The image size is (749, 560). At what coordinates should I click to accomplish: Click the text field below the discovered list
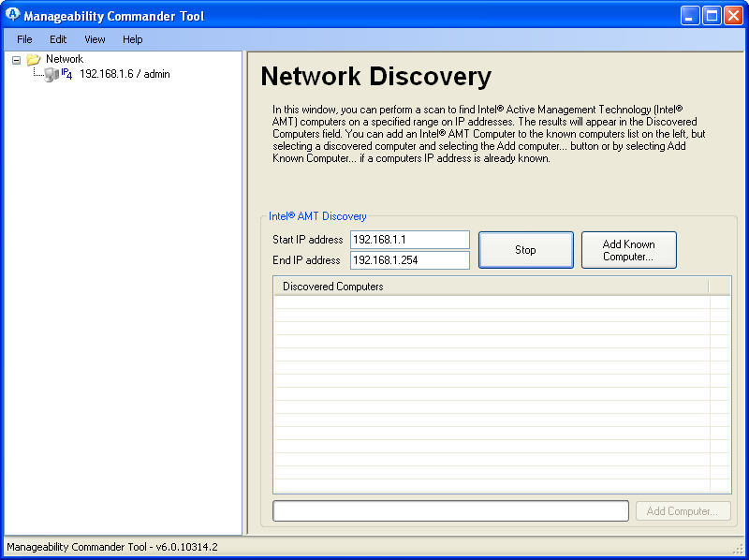pyautogui.click(x=449, y=510)
